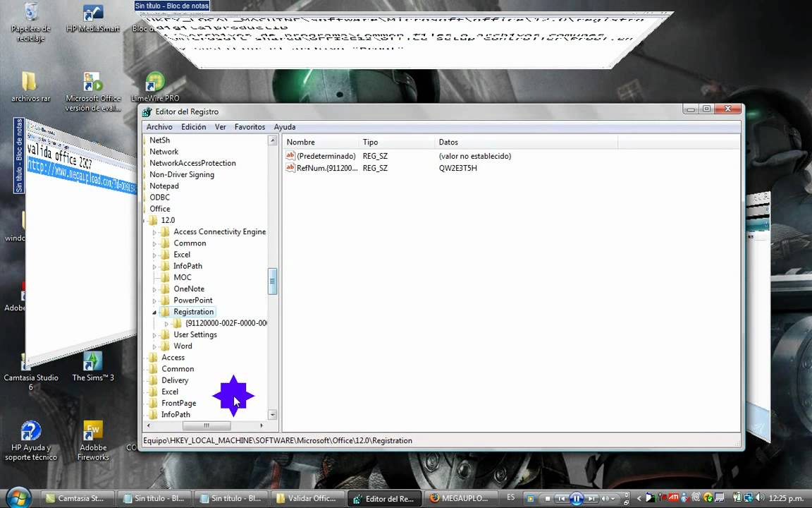Viewport: 812px width, 508px height.
Task: Open the Camtasia Studio 6 shortcut
Action: point(30,372)
